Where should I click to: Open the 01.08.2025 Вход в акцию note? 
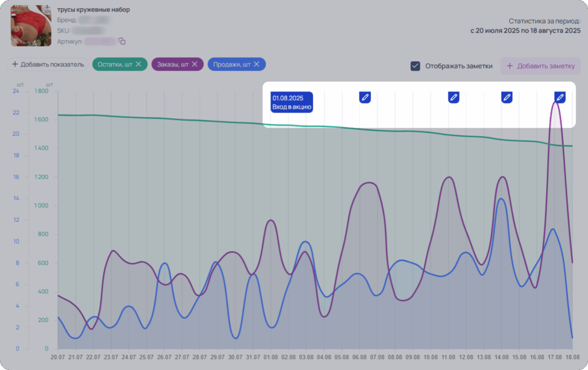coord(291,102)
